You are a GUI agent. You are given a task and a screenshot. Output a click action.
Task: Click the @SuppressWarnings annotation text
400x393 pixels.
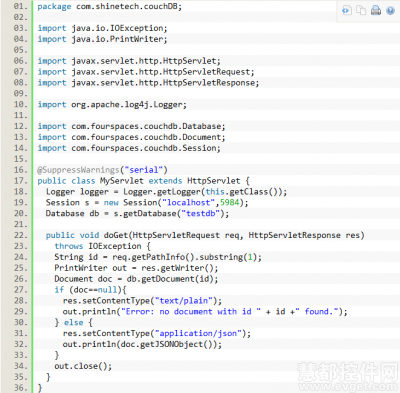78,170
